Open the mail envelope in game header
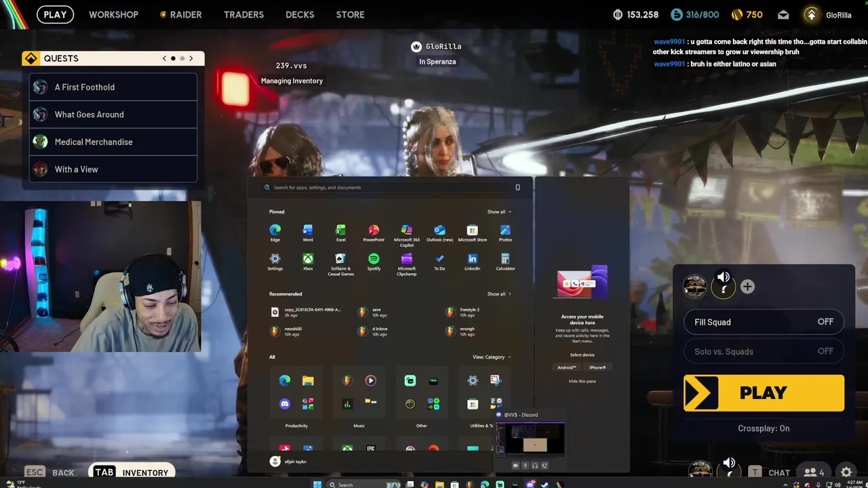The width and height of the screenshot is (868, 488). pyautogui.click(x=783, y=15)
